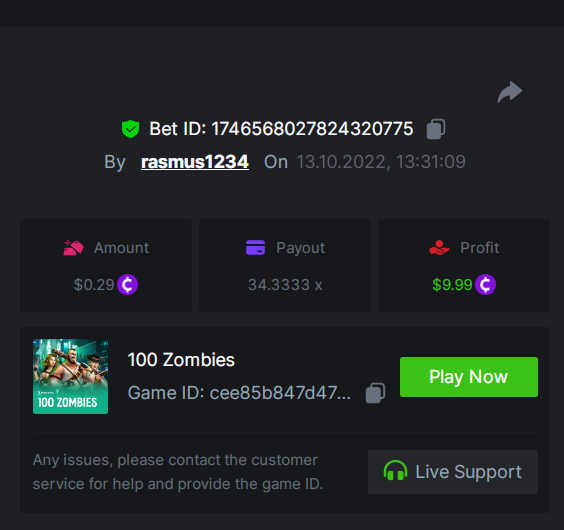The height and width of the screenshot is (530, 564).
Task: Click the 100 Zombies game title
Action: tap(181, 360)
